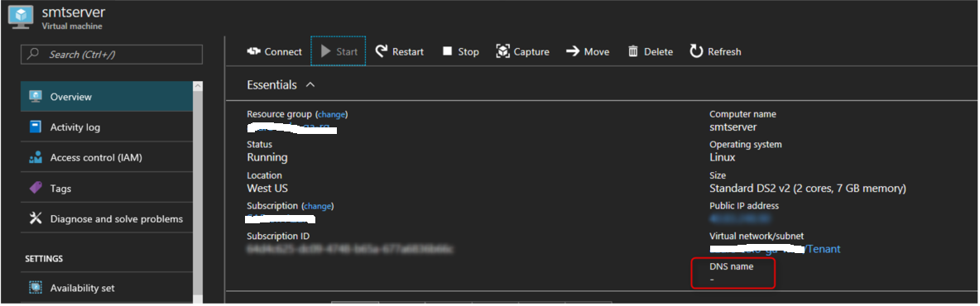Click the smtserver virtual machine icon
980x306 pixels.
21,17
